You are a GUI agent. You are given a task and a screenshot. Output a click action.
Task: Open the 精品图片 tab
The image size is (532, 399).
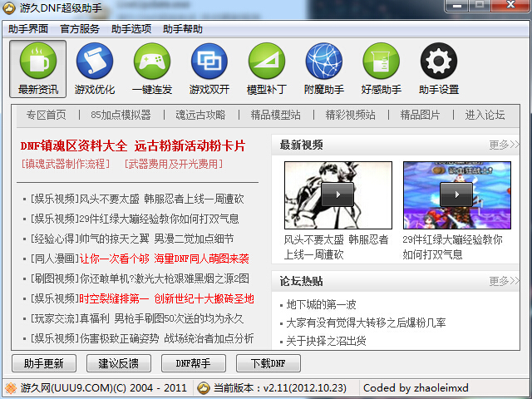(420, 115)
